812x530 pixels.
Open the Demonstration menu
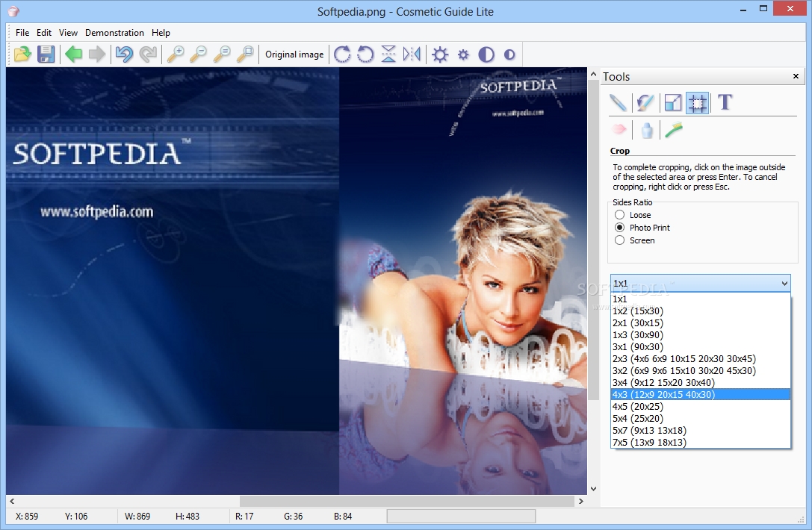114,33
